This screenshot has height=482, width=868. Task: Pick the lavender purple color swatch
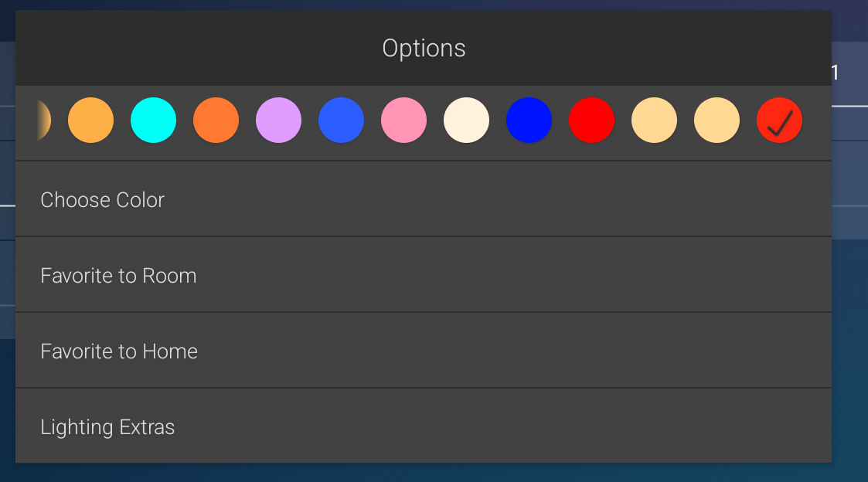coord(278,120)
